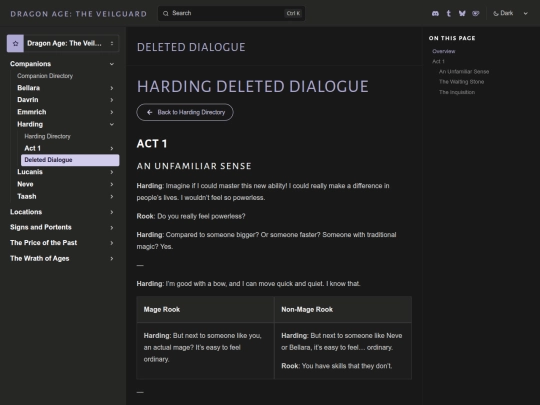Expand Signs and Portents section
The height and width of the screenshot is (405, 540).
point(62,227)
